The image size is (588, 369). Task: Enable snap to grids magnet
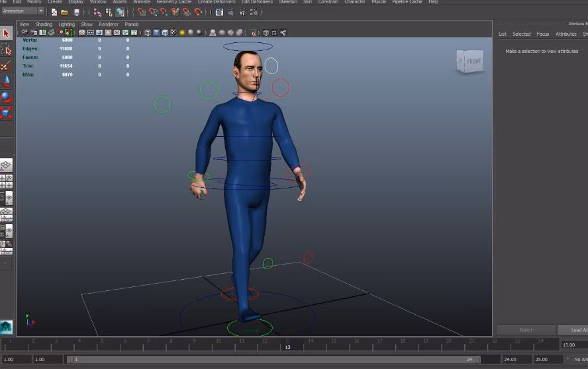click(x=142, y=13)
